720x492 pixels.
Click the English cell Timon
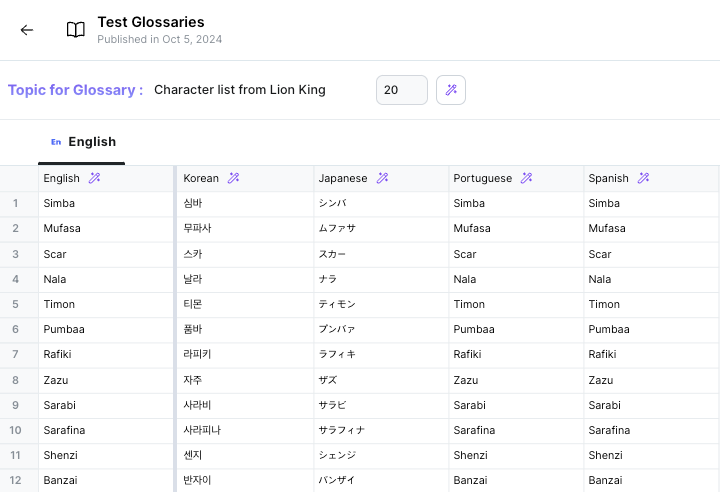[x=106, y=304]
